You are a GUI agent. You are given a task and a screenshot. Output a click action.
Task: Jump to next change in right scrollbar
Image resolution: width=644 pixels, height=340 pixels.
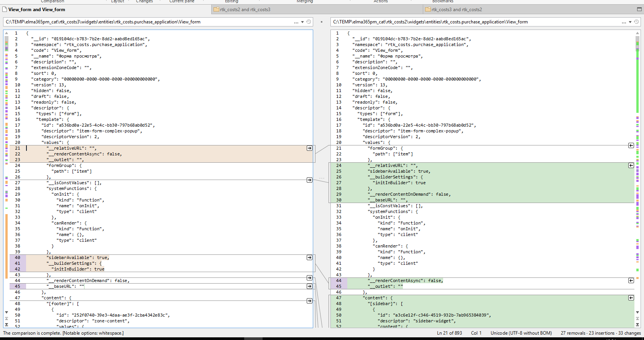click(637, 324)
